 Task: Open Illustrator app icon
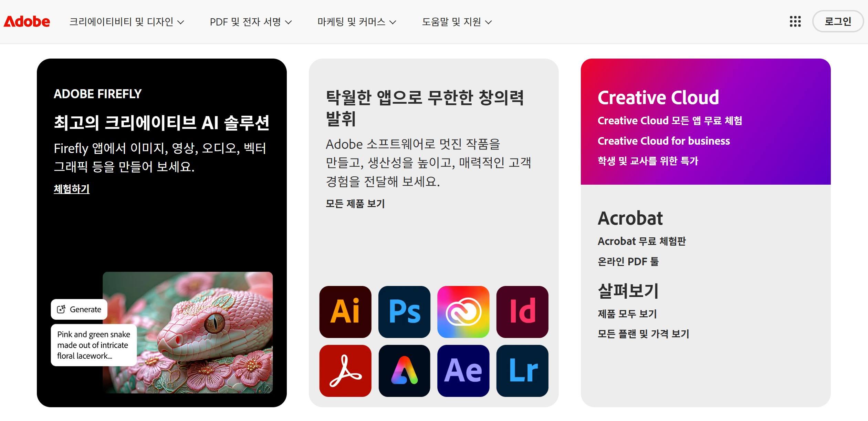tap(345, 311)
